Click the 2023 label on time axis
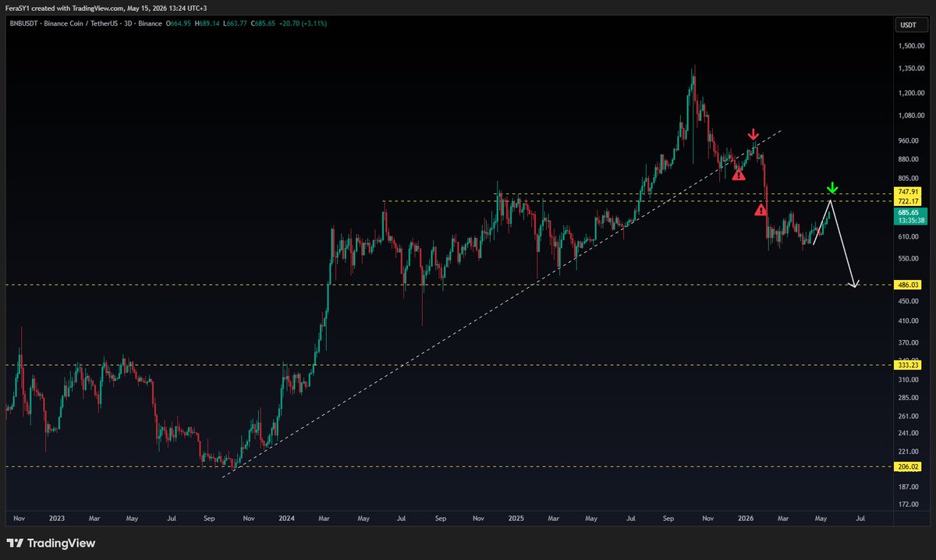Viewport: 936px width, 560px height. (55, 518)
